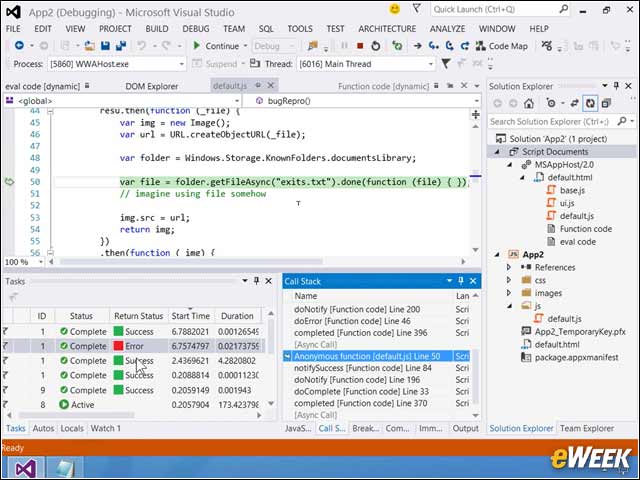The image size is (640, 480).
Task: Click the Save floppy disk icon
Action: click(x=105, y=46)
